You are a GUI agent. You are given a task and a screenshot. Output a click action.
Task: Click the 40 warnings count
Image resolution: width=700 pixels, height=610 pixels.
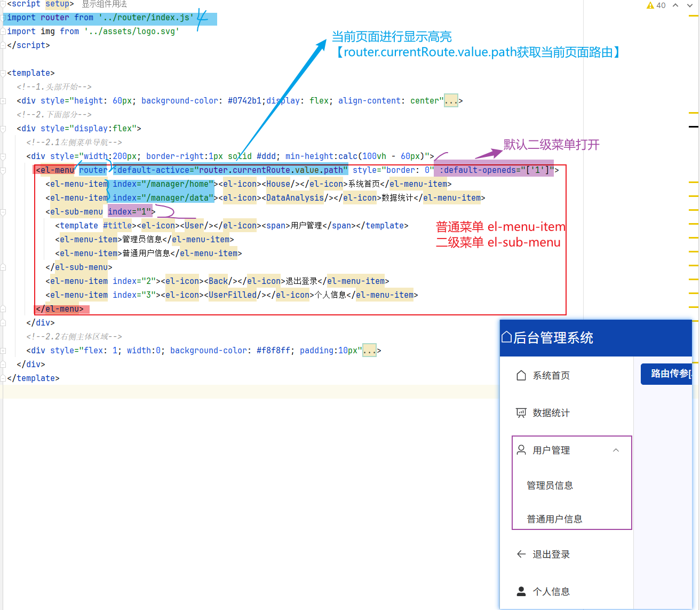click(x=661, y=5)
